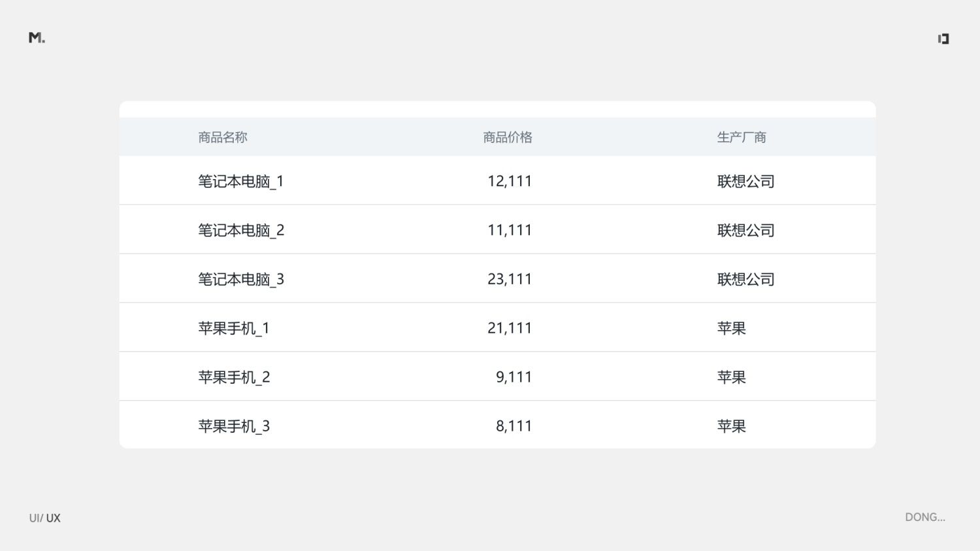
Task: Click 联想公司 in the 笔记本电脑_3 row
Action: [746, 279]
